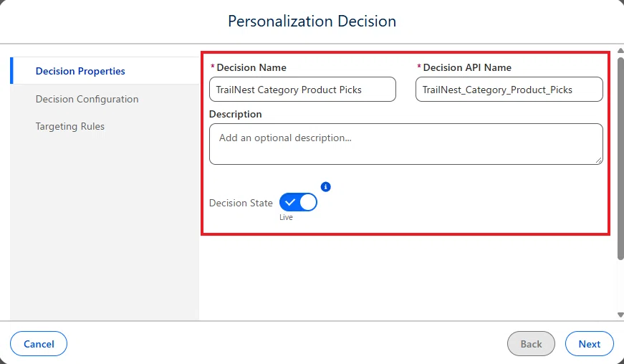Click the vertical scrollbar thumb
624x364 pixels.
(x=620, y=159)
